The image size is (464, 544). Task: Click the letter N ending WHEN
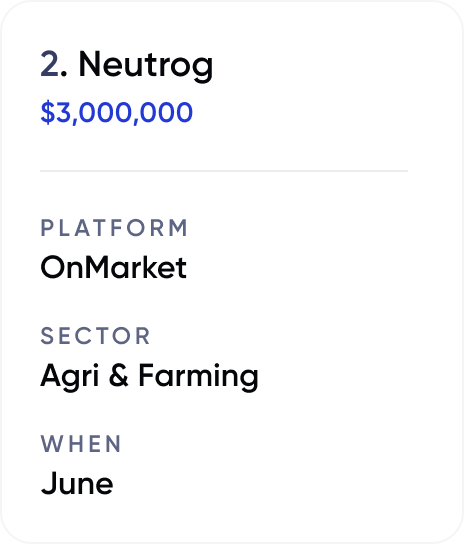pos(114,444)
